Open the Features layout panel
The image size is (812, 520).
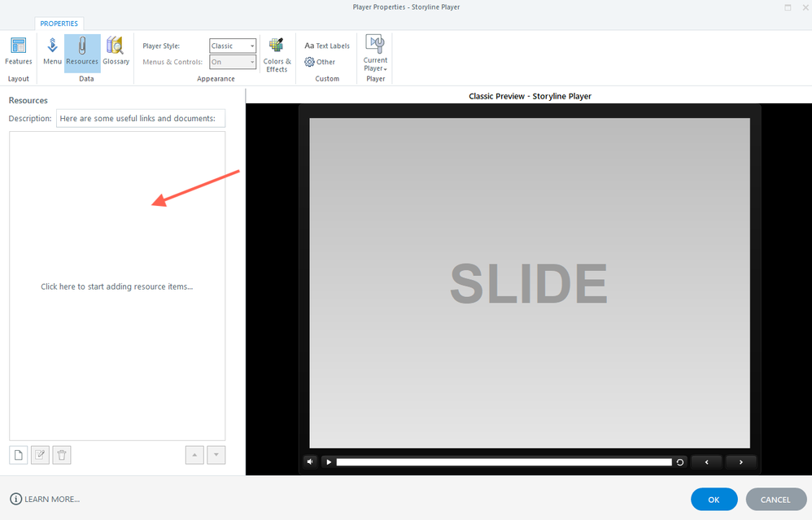(x=18, y=51)
